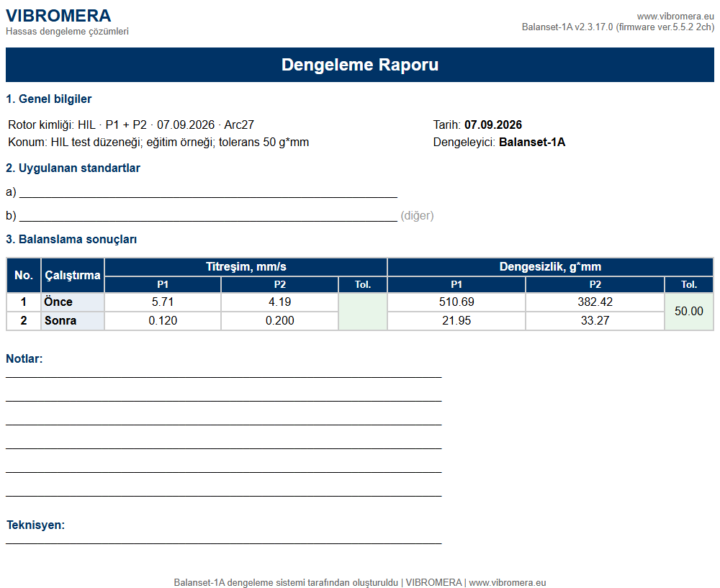The height and width of the screenshot is (588, 720).
Task: Click the imbalance value 510.69
Action: tap(456, 302)
